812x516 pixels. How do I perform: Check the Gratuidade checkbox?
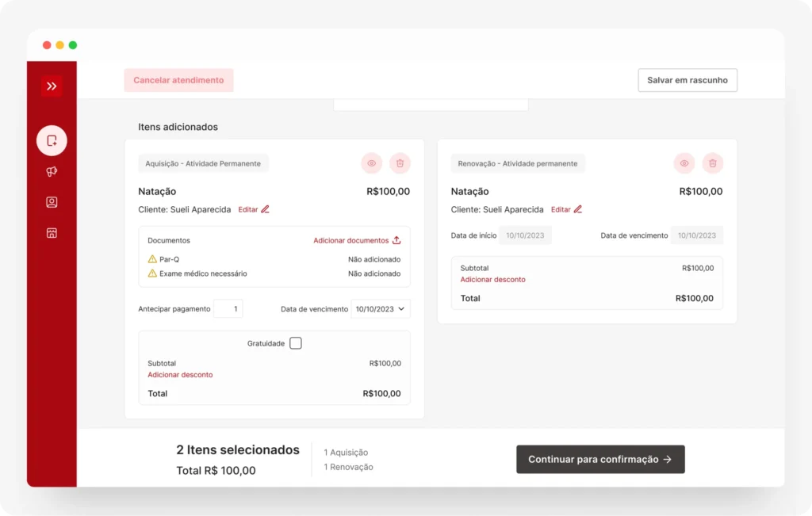295,343
